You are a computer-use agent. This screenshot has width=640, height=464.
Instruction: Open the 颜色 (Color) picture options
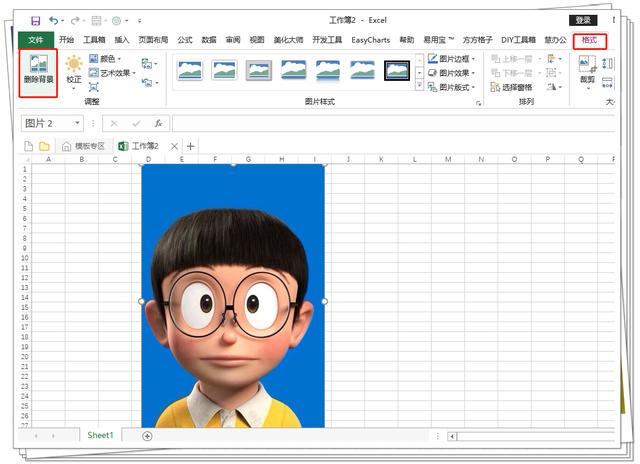105,59
